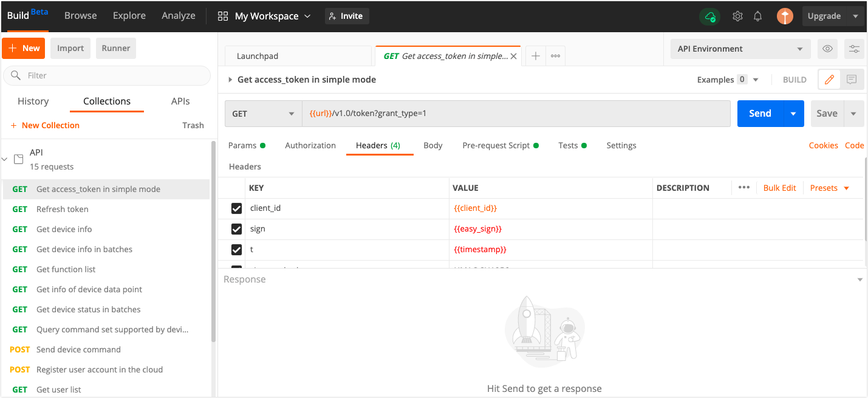Open the Analyze menu
The height and width of the screenshot is (398, 868).
coord(179,16)
